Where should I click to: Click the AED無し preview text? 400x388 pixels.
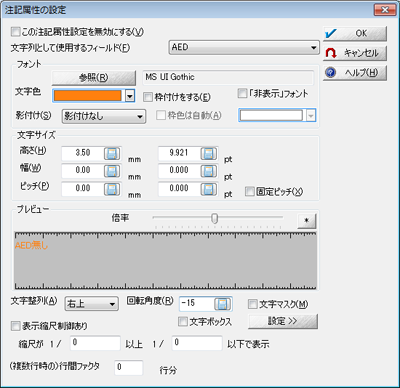[31, 246]
